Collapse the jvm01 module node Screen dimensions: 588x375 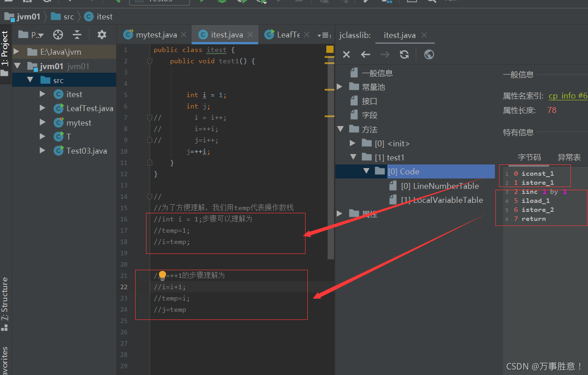coord(17,66)
